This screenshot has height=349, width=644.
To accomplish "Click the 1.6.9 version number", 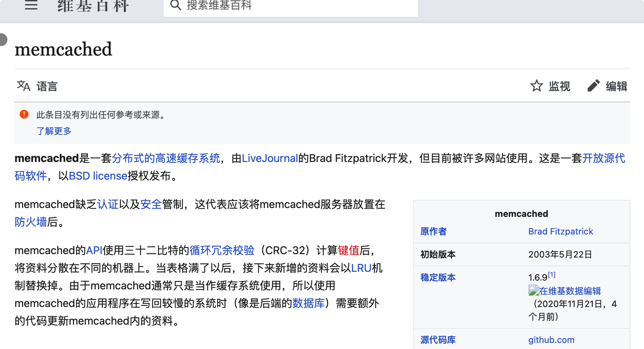I will click(538, 278).
